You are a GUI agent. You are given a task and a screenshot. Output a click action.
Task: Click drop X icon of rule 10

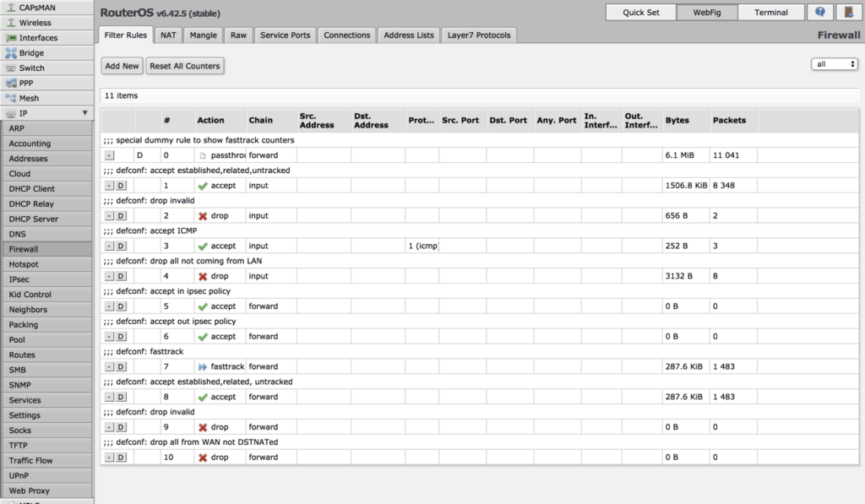click(203, 458)
